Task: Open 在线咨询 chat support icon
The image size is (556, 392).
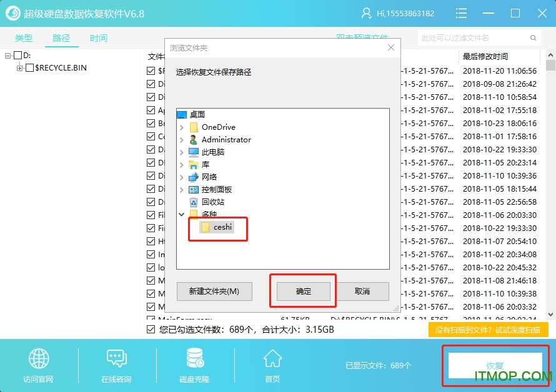Action: (116, 359)
